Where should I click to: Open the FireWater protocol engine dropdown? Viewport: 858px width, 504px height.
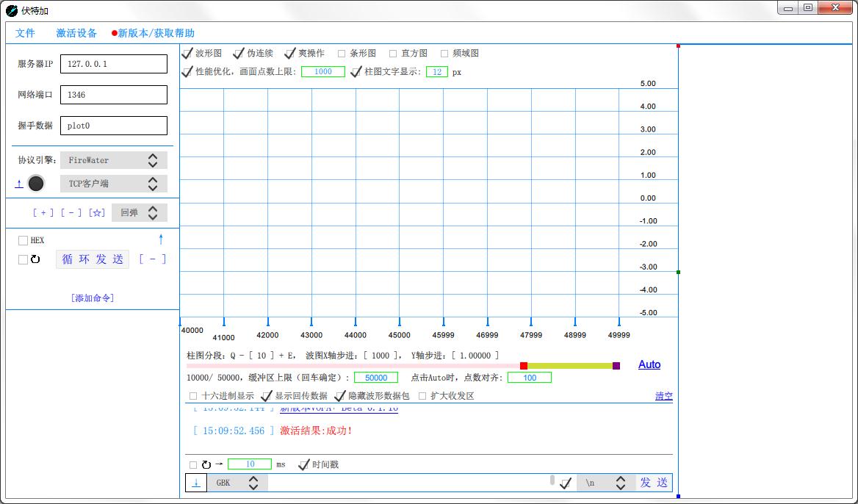114,160
